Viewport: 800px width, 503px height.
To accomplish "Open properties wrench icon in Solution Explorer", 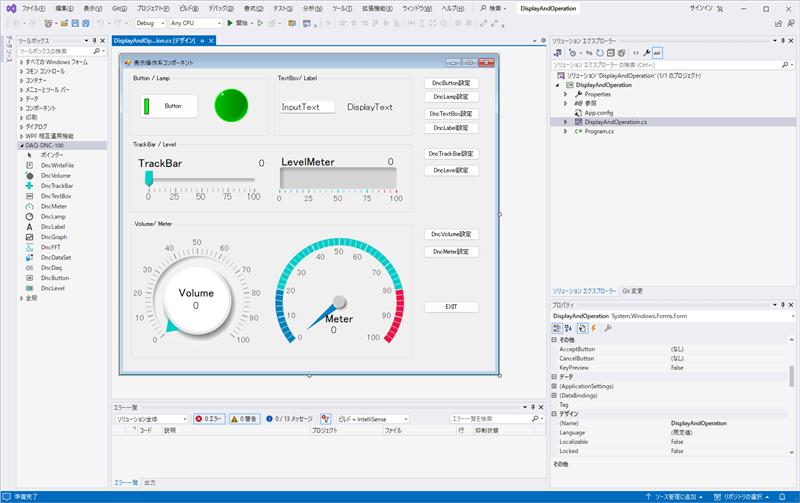I will pyautogui.click(x=647, y=52).
